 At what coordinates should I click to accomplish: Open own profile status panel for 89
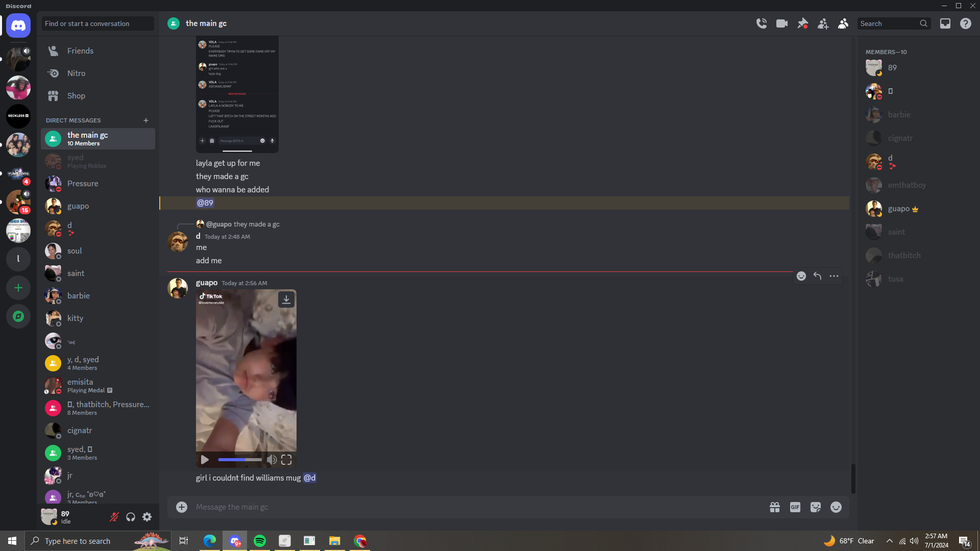(71, 517)
